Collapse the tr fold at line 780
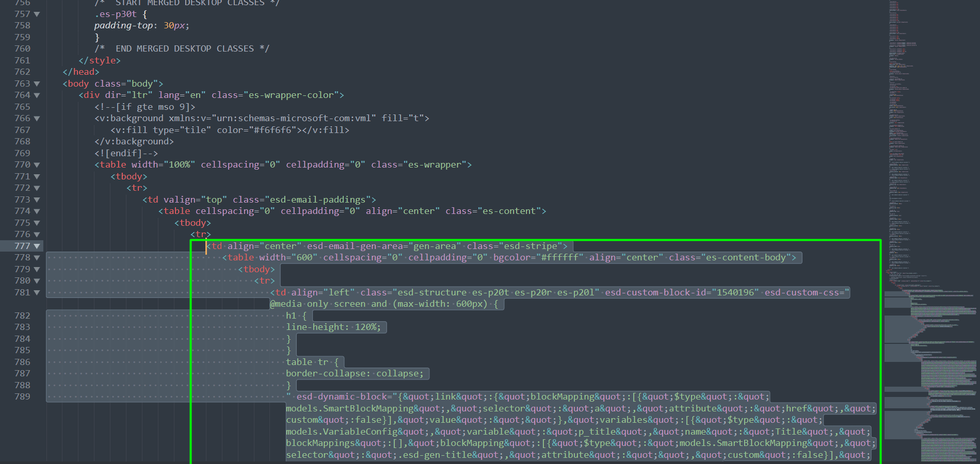 36,280
